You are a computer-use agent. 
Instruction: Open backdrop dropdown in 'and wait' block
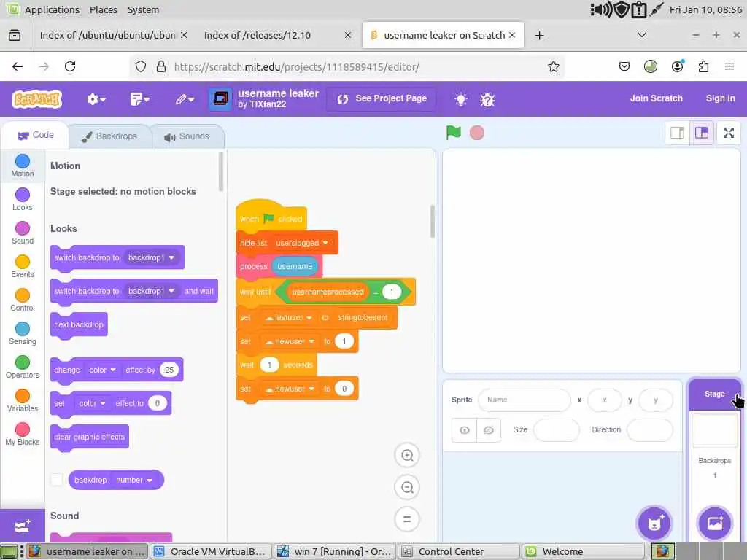click(152, 291)
